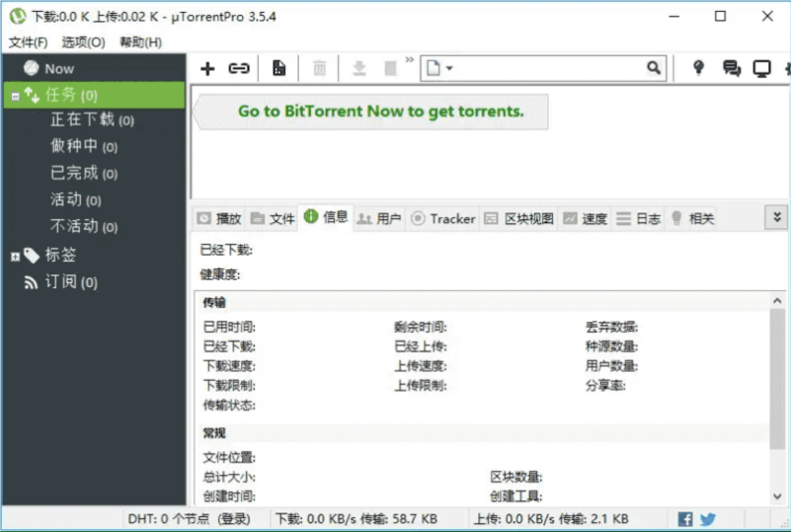This screenshot has height=532, width=791.
Task: Switch to the 速度 tab
Action: [586, 218]
